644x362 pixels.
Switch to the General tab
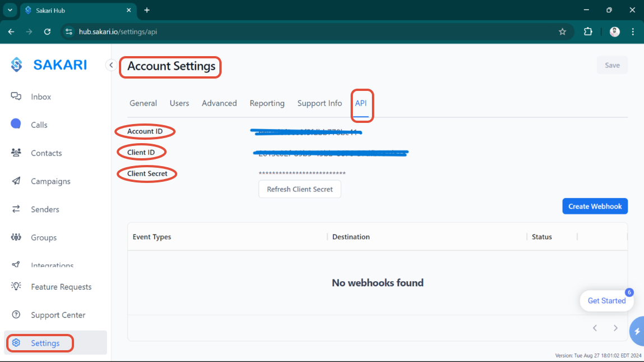143,103
